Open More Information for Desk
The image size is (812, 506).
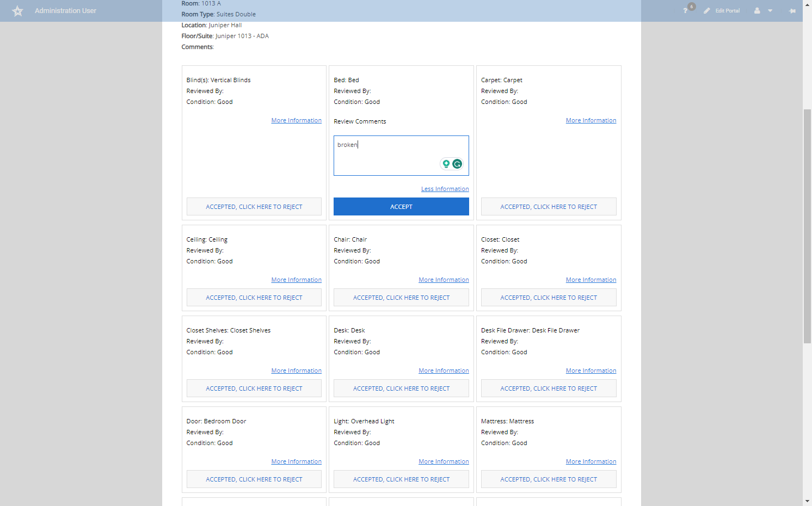pyautogui.click(x=444, y=371)
